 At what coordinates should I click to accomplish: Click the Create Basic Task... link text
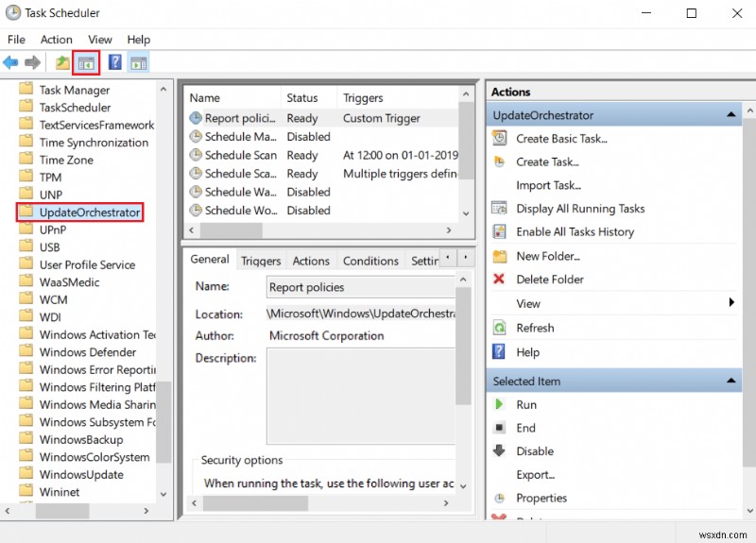(561, 139)
